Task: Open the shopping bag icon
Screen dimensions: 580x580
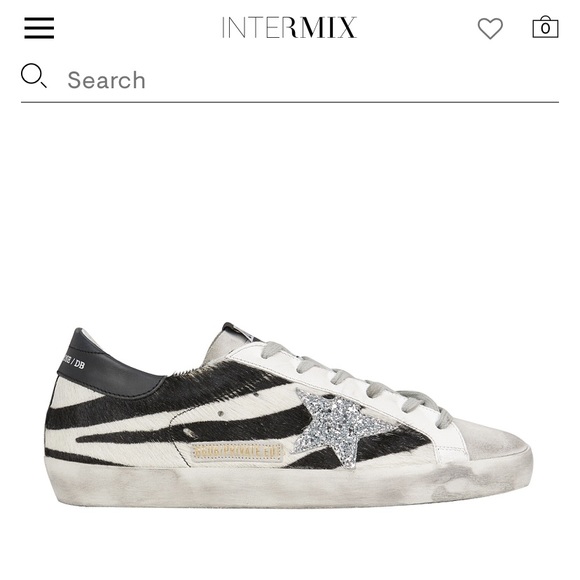Action: click(x=545, y=27)
